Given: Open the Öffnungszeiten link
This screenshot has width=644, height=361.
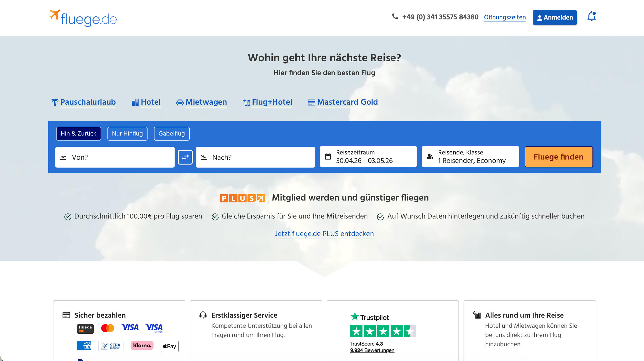Looking at the screenshot, I should click(x=505, y=17).
